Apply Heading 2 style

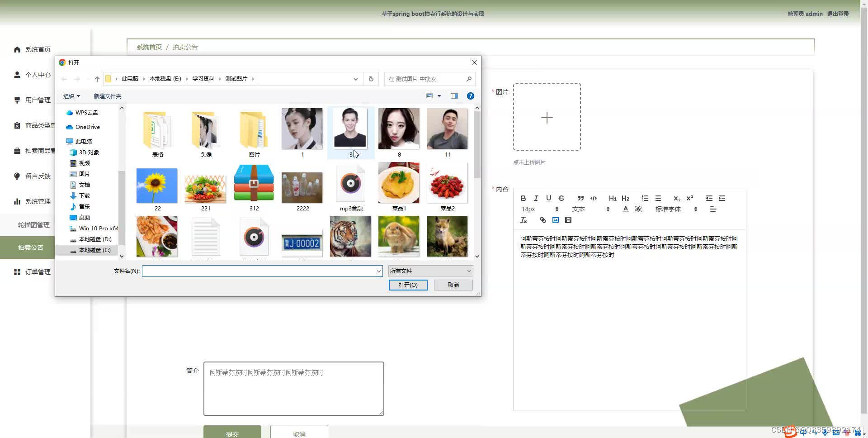(625, 198)
